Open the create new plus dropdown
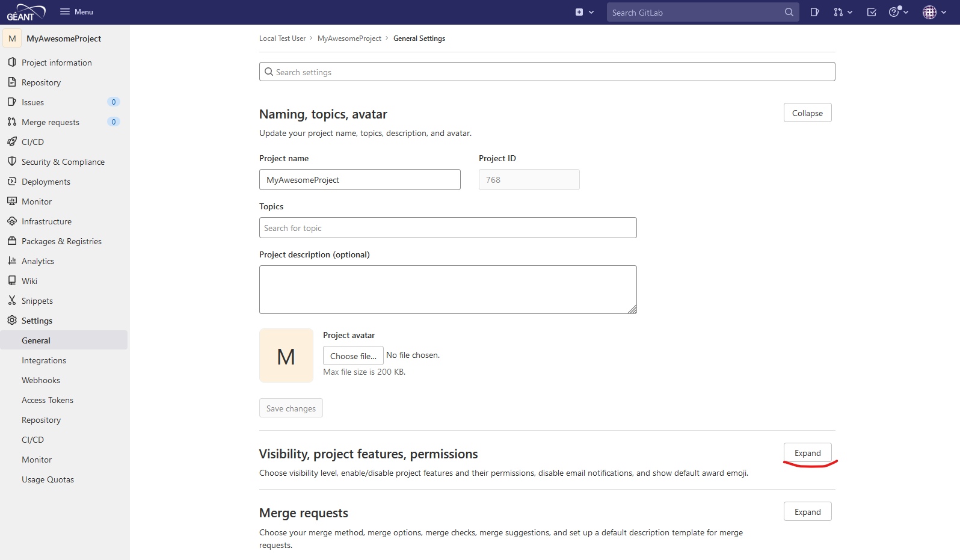 (x=584, y=12)
